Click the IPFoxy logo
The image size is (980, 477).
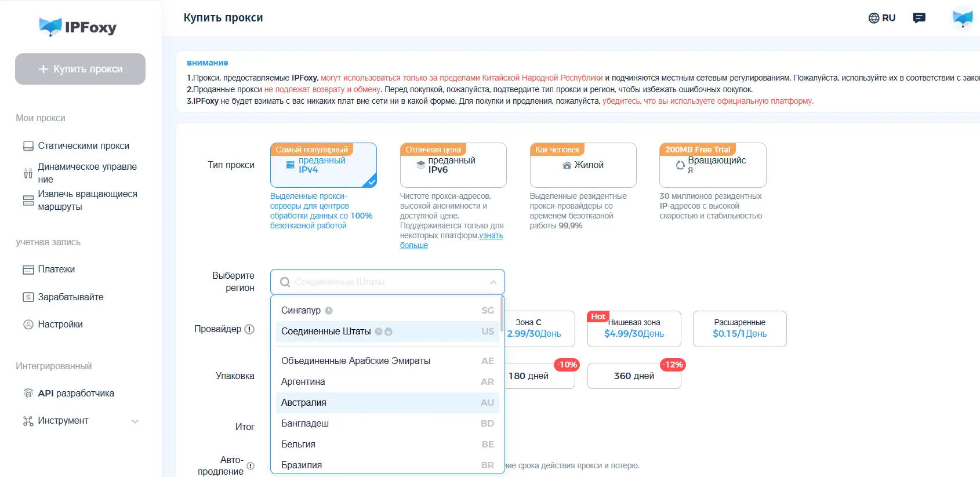(78, 27)
